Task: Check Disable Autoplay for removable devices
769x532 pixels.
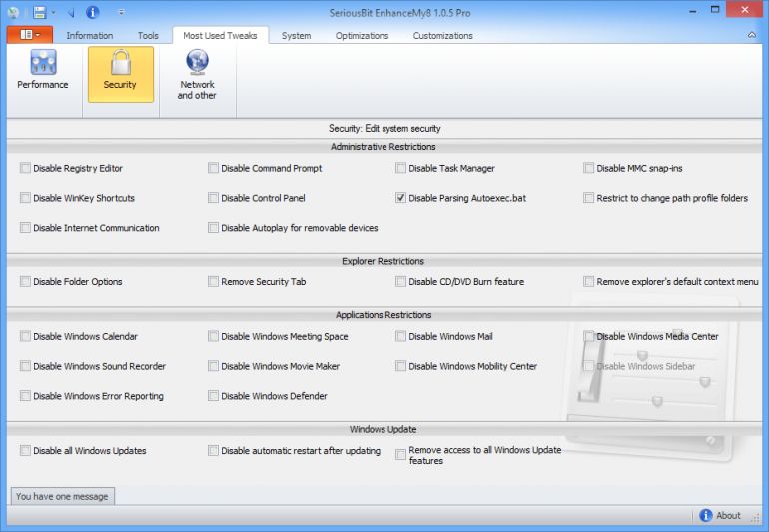Action: [x=213, y=227]
